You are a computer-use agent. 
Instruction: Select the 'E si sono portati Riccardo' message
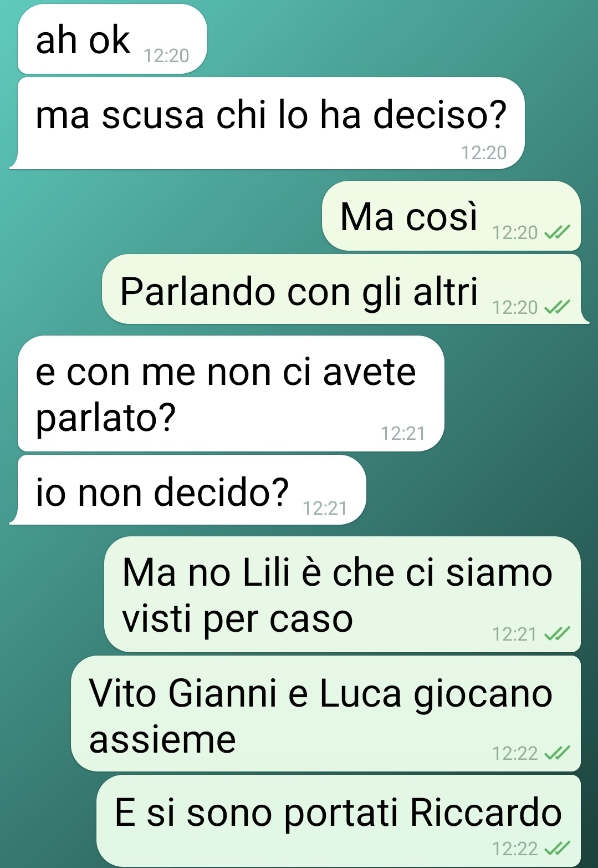pos(339,821)
